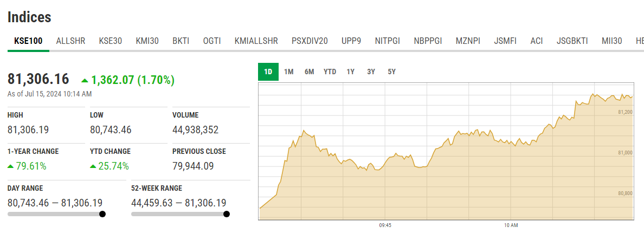Open the OGTI index tab
This screenshot has height=233, width=644.
[x=211, y=41]
